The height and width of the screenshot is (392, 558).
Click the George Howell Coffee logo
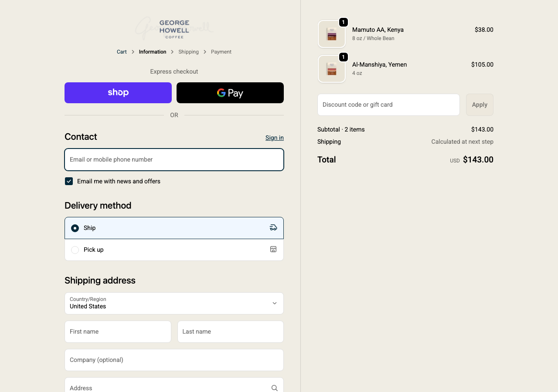point(174,29)
